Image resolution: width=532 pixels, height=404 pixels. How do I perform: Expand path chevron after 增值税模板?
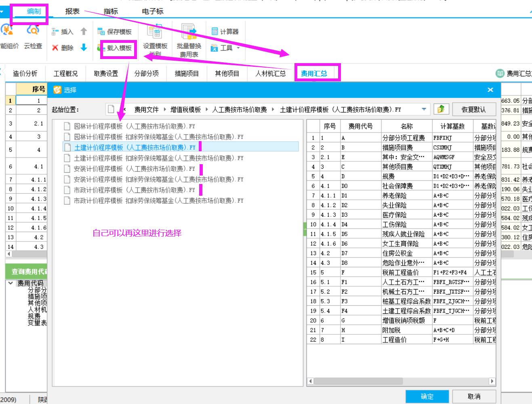click(207, 109)
